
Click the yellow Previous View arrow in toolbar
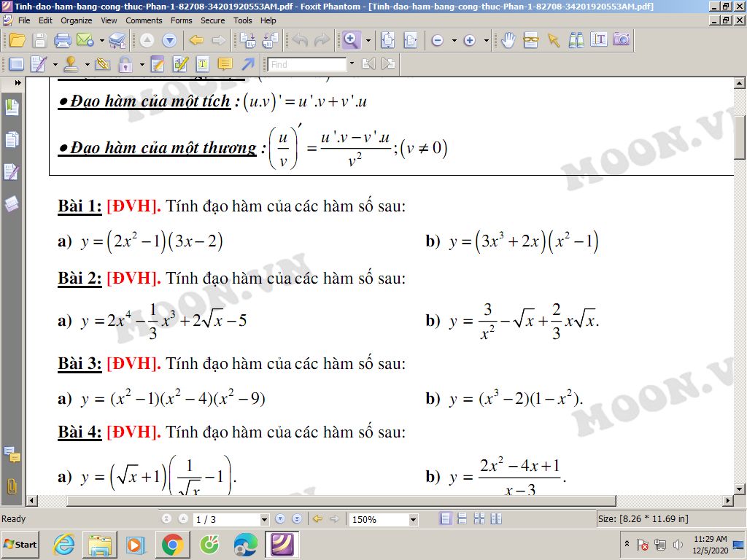pyautogui.click(x=196, y=41)
